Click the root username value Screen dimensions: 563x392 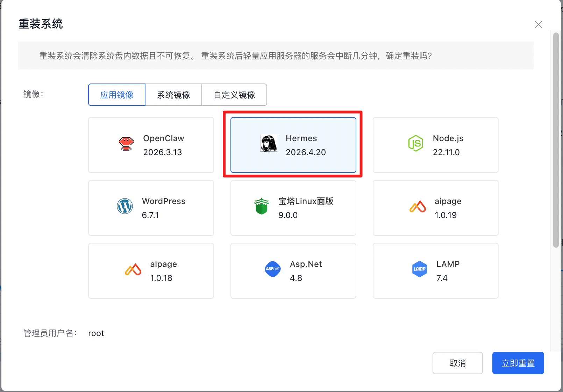(96, 333)
